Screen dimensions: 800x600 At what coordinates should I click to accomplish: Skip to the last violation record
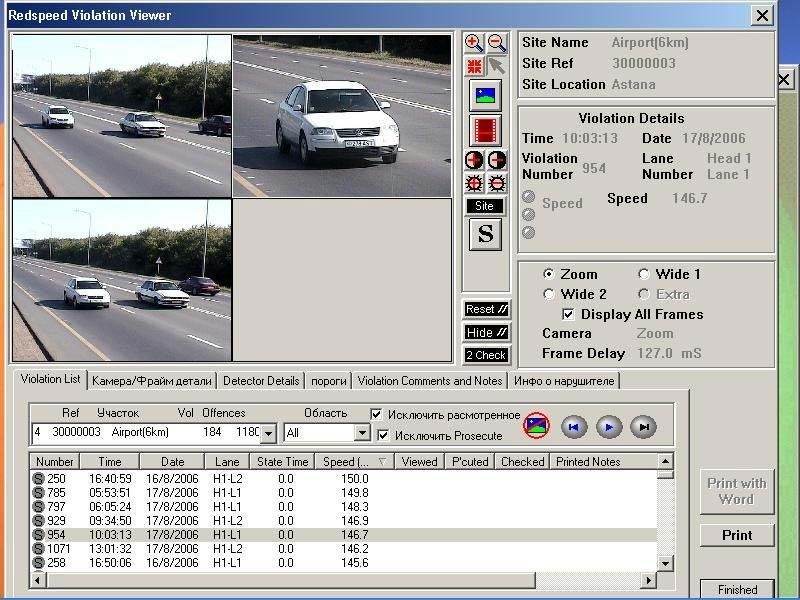644,427
